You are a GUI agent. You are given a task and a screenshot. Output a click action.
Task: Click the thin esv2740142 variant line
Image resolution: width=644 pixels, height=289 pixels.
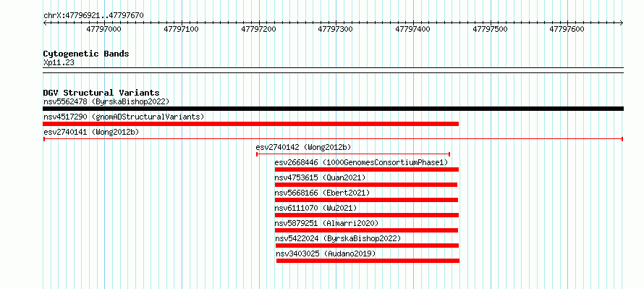click(x=353, y=154)
